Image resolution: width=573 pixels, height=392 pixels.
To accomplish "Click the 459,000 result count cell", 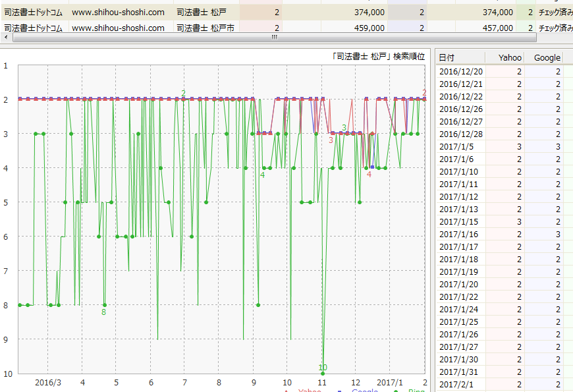I will point(369,28).
